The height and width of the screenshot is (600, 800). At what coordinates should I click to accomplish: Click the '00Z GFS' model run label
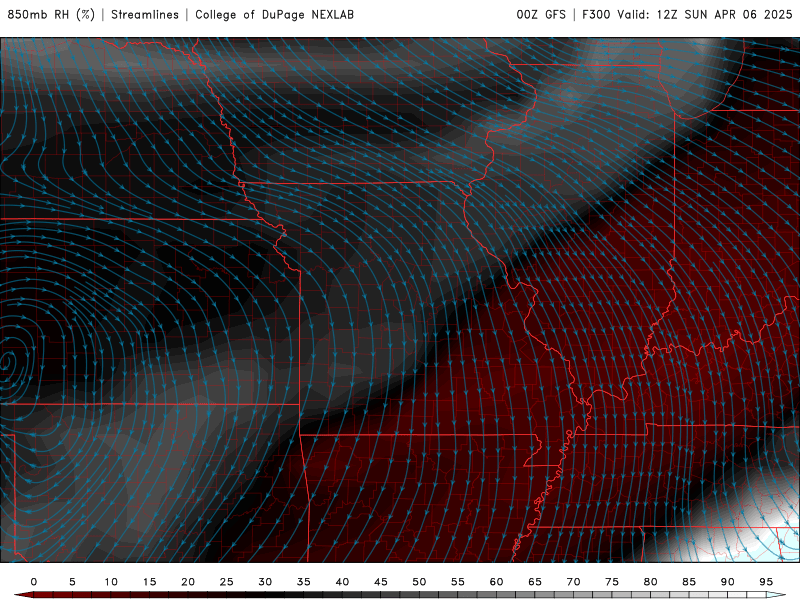point(541,14)
